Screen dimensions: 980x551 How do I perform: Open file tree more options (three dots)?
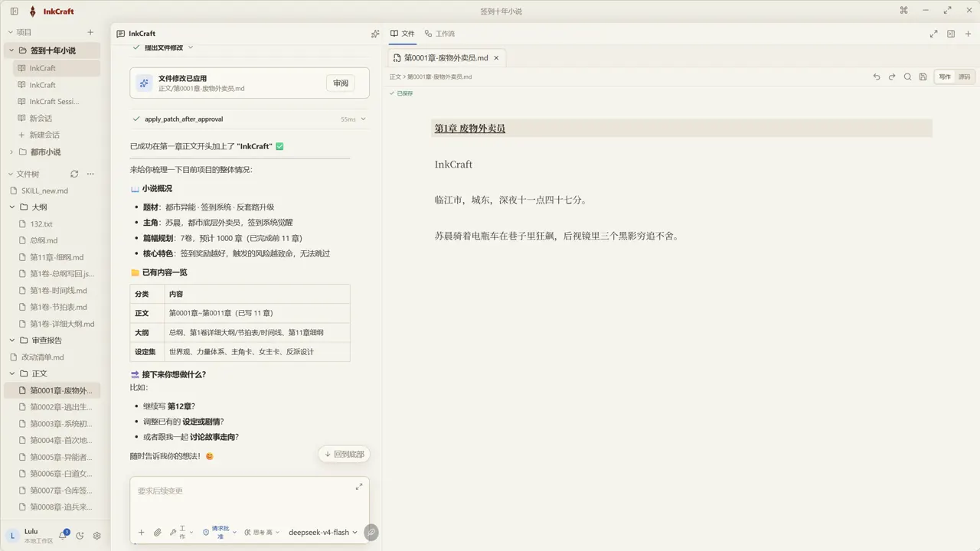pos(90,174)
